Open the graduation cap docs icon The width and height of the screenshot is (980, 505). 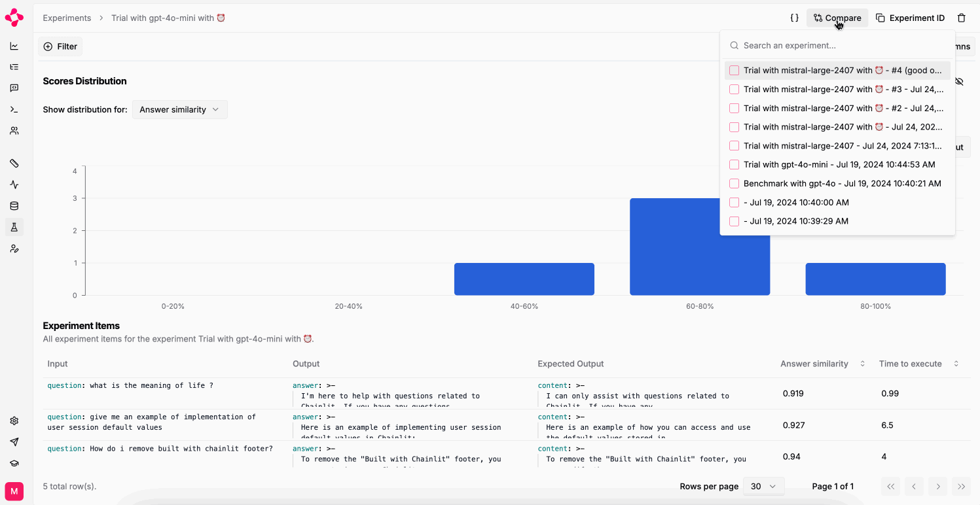pos(14,463)
